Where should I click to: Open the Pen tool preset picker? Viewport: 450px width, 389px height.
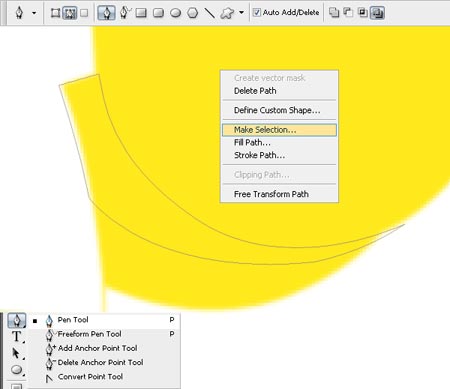[19, 13]
